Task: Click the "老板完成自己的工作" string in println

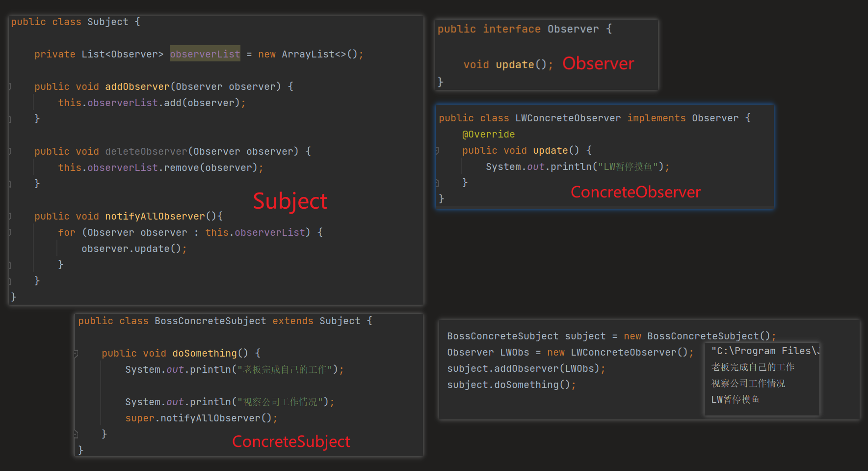Action: pos(285,369)
